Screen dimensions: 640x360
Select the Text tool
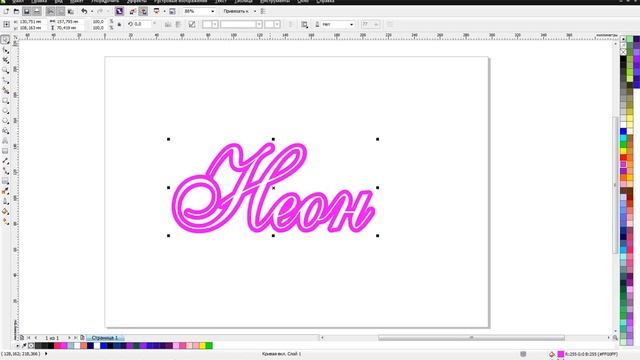pos(5,141)
